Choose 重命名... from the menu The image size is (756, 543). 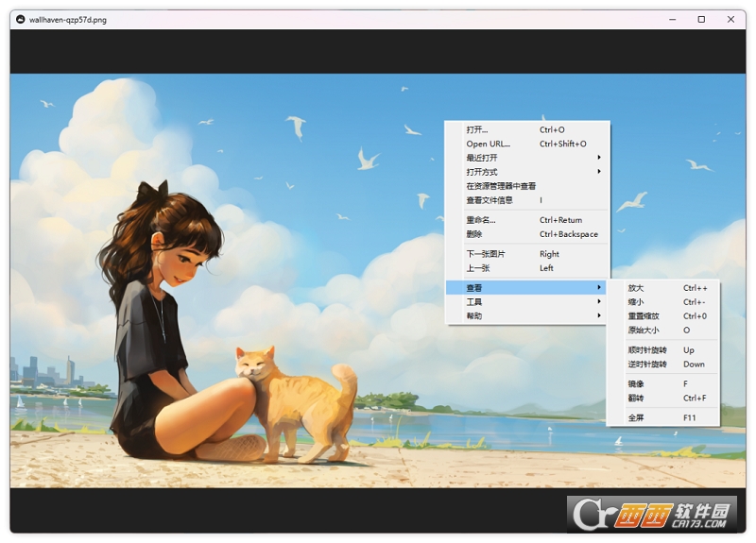click(x=527, y=220)
